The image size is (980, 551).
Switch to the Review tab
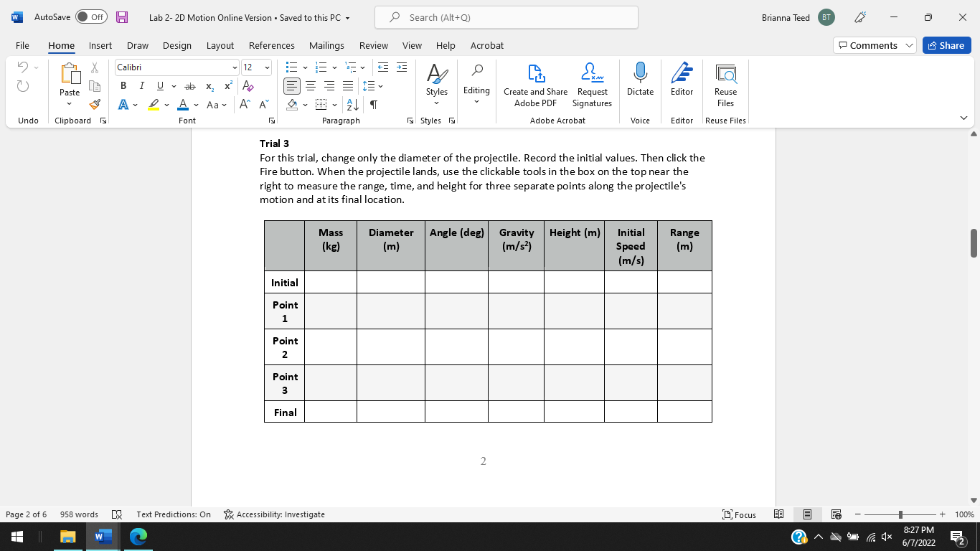click(374, 45)
